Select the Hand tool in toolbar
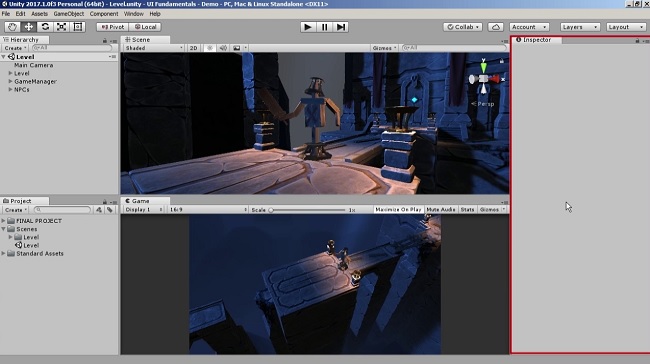 point(12,27)
